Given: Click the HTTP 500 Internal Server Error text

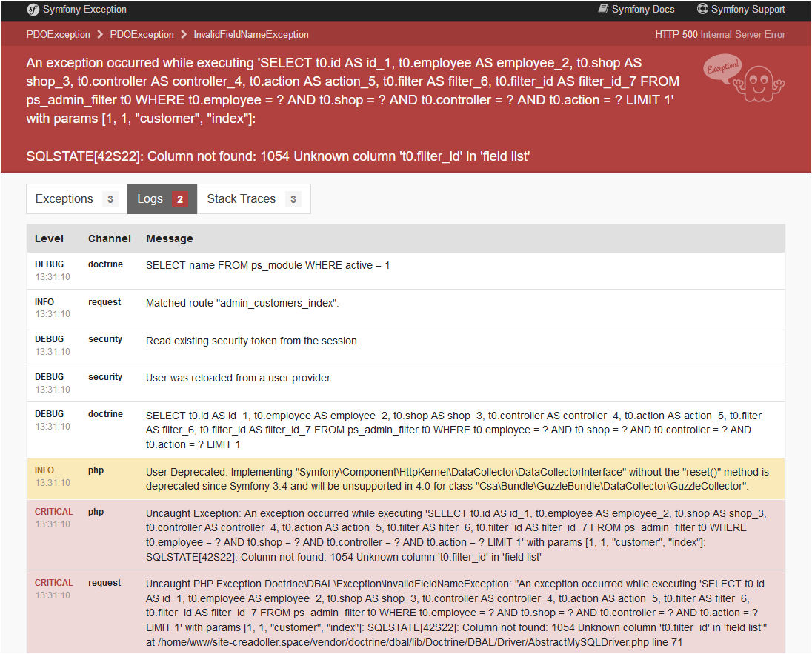Looking at the screenshot, I should [720, 35].
